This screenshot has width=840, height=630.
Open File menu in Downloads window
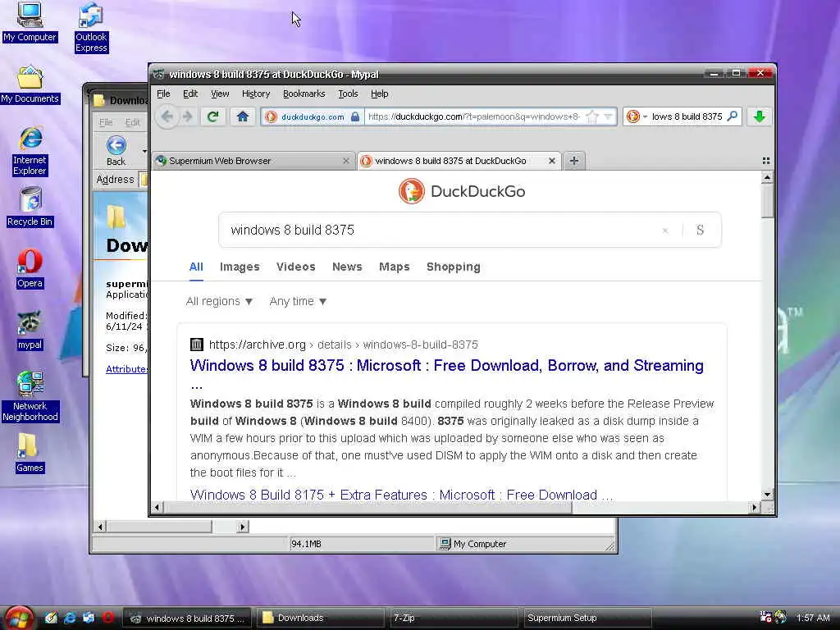pos(106,122)
